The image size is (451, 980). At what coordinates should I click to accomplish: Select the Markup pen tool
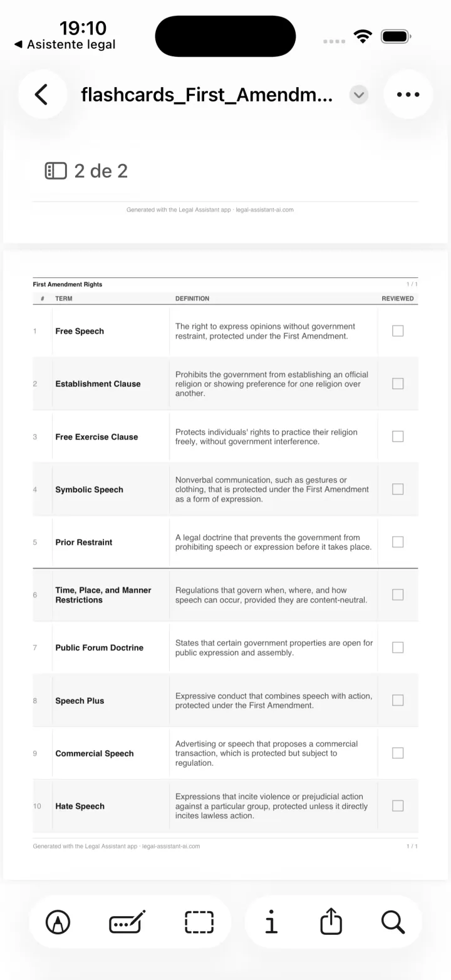click(x=58, y=922)
